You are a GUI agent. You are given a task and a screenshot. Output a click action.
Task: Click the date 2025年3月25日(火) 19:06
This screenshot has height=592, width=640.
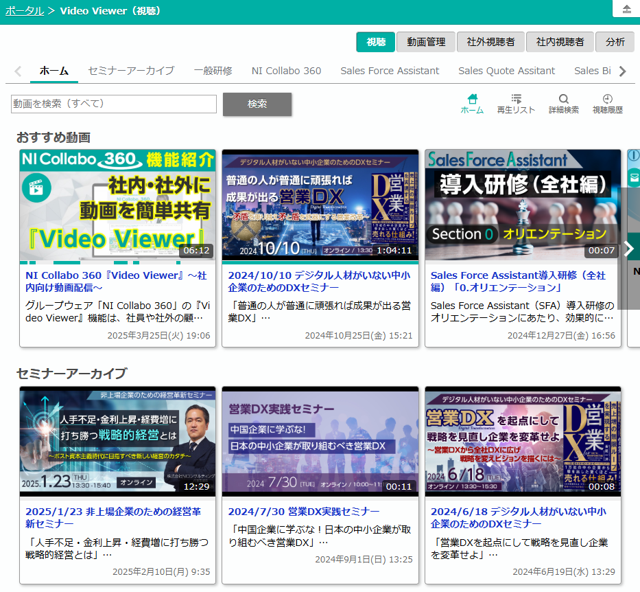click(x=159, y=336)
